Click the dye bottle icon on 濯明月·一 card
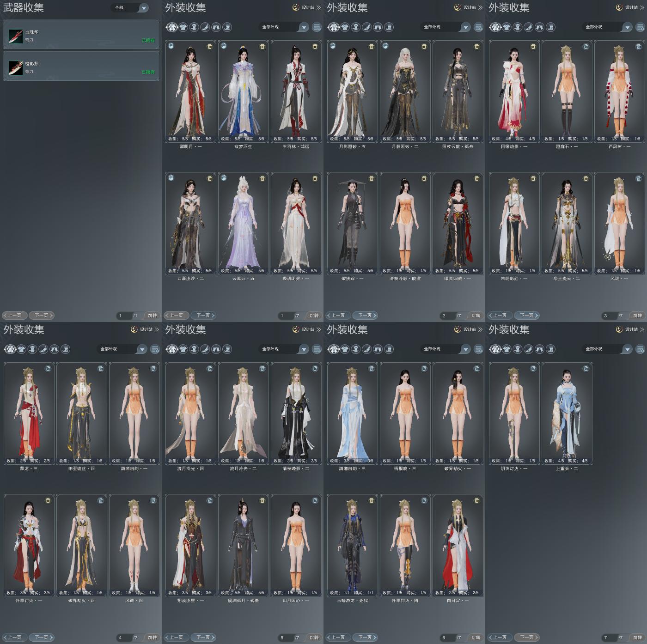 (171, 46)
